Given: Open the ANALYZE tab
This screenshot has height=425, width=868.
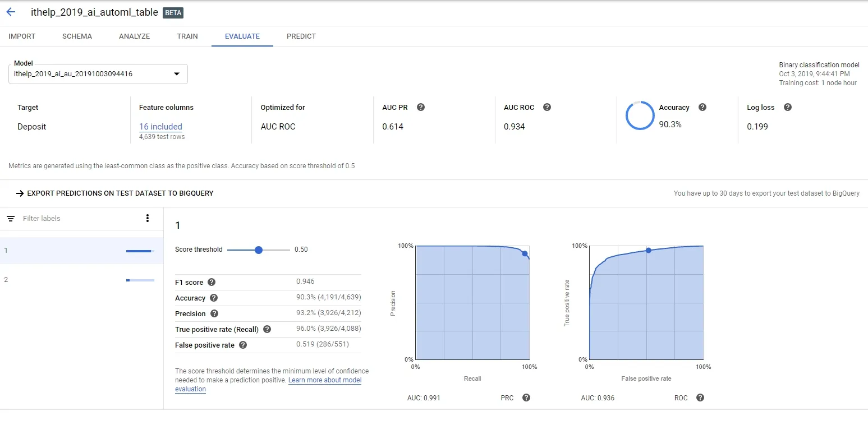Looking at the screenshot, I should click(x=135, y=36).
